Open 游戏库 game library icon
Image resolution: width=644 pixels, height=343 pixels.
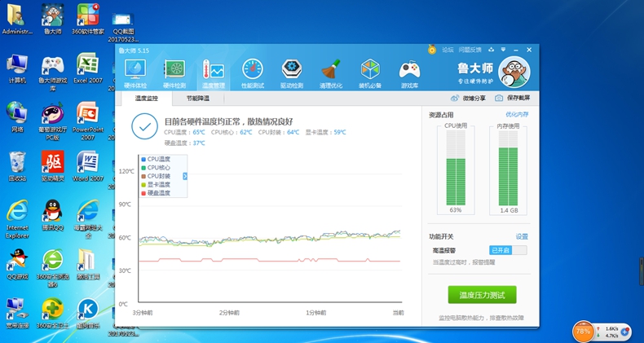pyautogui.click(x=409, y=72)
